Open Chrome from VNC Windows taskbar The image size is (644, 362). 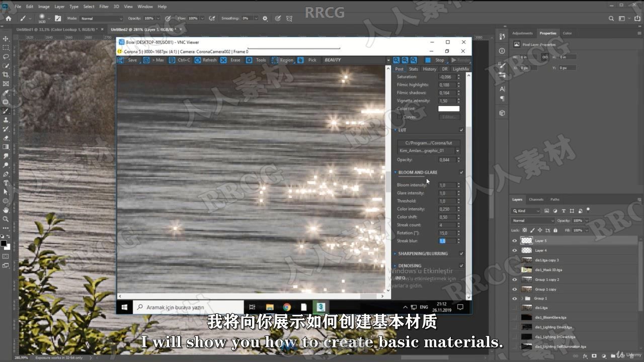tap(286, 307)
